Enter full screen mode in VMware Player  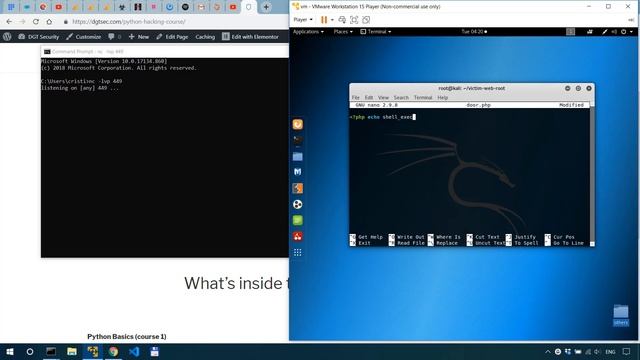click(x=354, y=20)
